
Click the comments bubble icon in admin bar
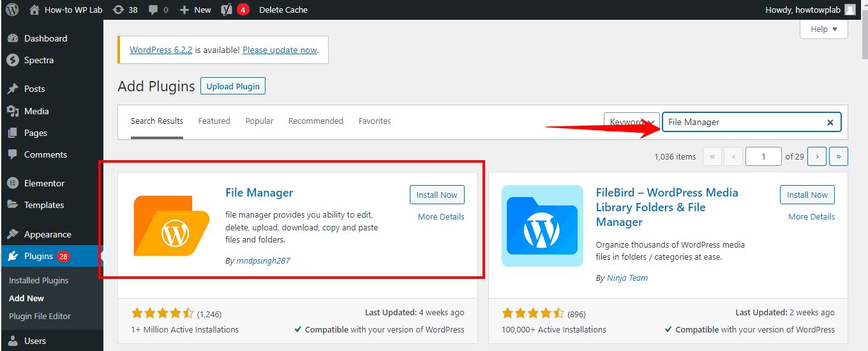[154, 10]
